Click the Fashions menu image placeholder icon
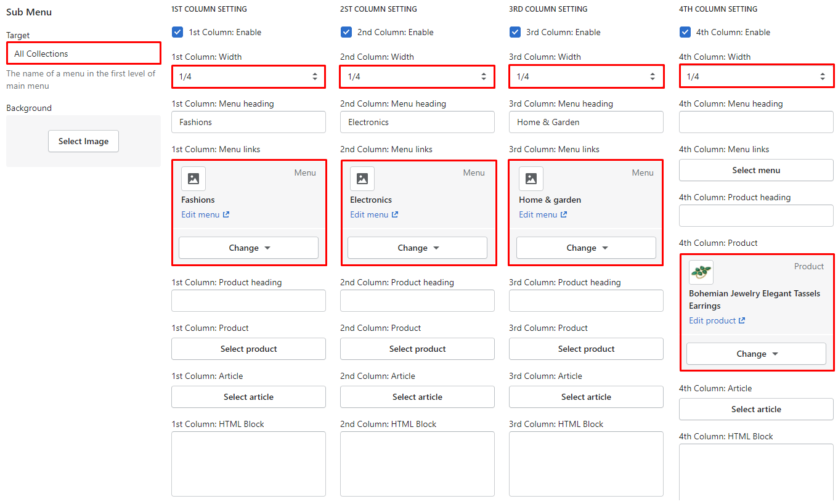This screenshot has height=504, width=838. [x=193, y=179]
